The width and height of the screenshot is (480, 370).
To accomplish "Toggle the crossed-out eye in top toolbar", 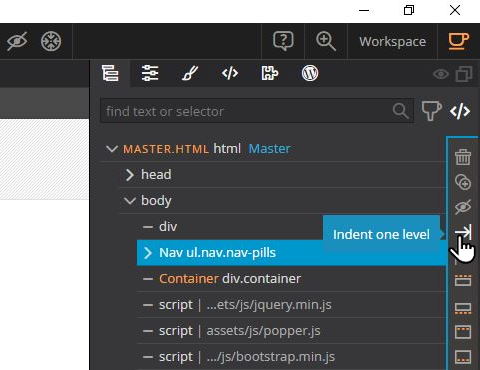I will [x=17, y=41].
